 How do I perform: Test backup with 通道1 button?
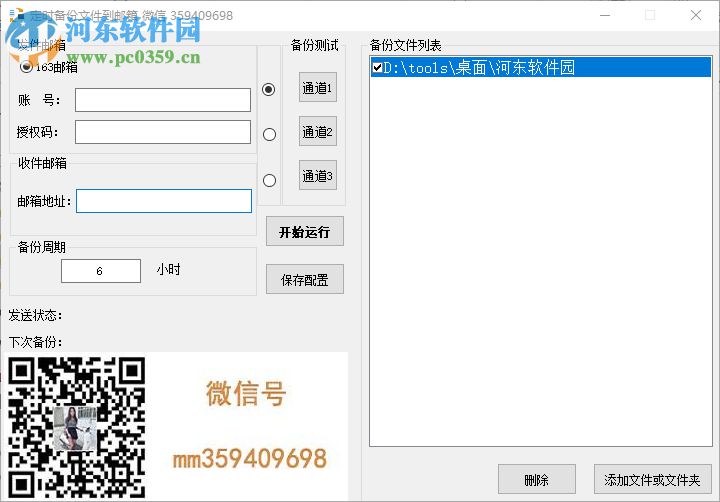(x=318, y=87)
